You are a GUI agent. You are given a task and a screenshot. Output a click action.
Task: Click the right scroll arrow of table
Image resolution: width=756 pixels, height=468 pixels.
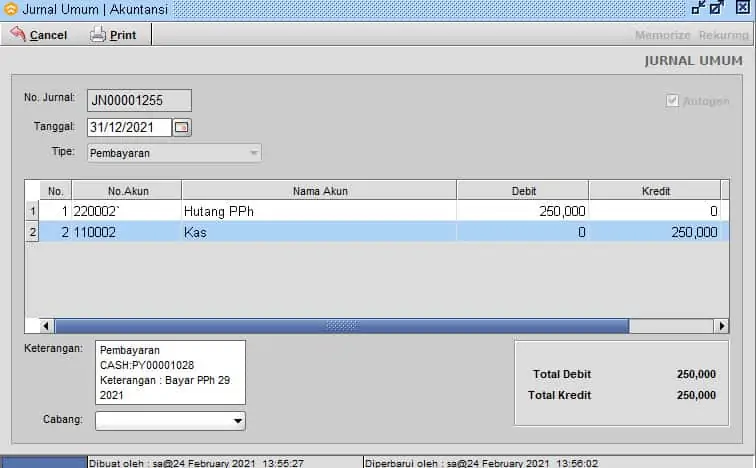[721, 326]
